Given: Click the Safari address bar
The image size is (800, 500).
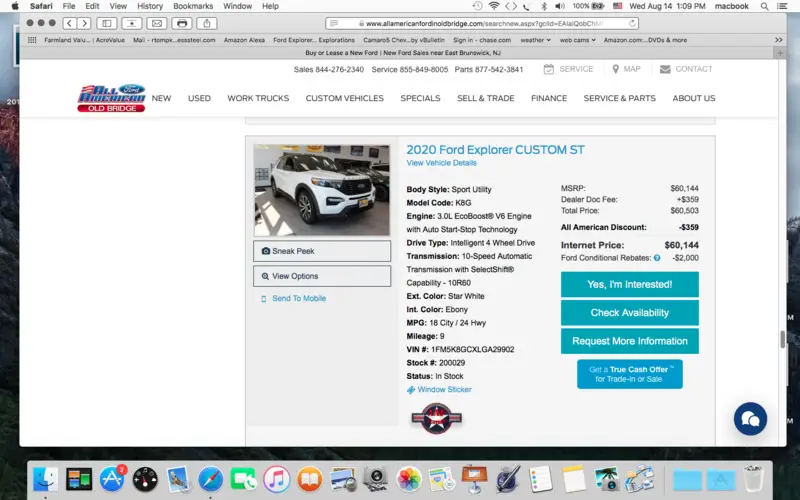Looking at the screenshot, I should 482,23.
